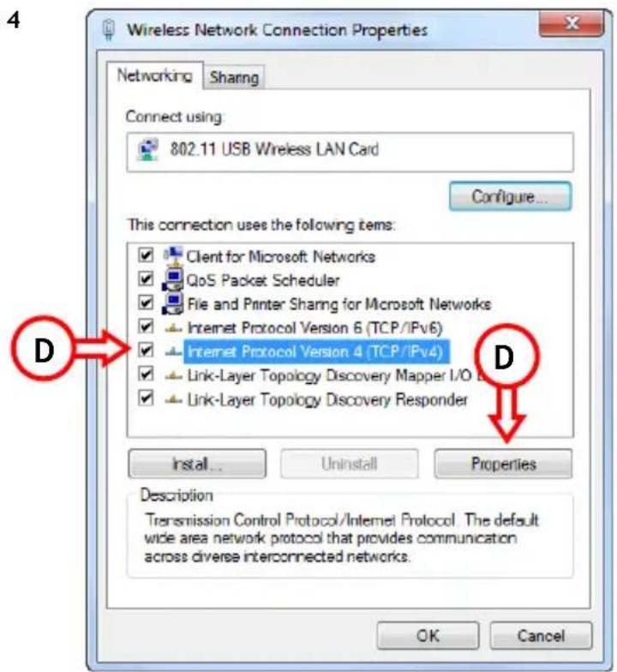617x672 pixels.
Task: Click the wireless LAN card adapter icon
Action: pos(147,149)
